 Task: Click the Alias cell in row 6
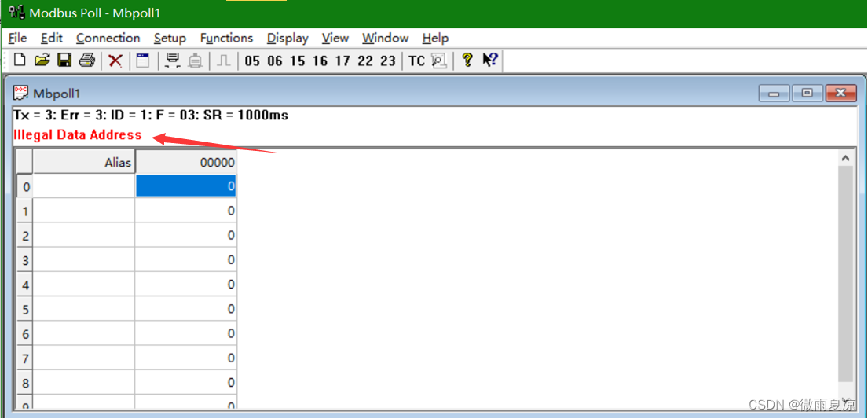pyautogui.click(x=83, y=333)
